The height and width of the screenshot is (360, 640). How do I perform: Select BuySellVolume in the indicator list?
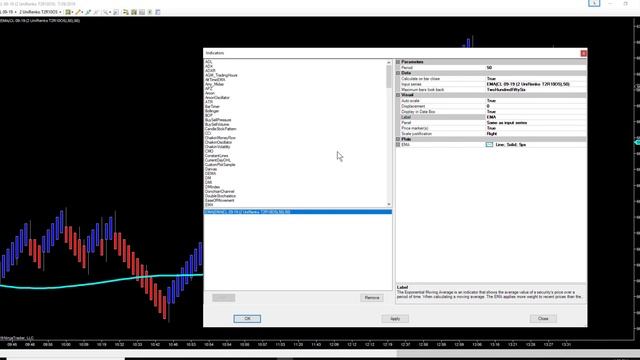(x=217, y=124)
